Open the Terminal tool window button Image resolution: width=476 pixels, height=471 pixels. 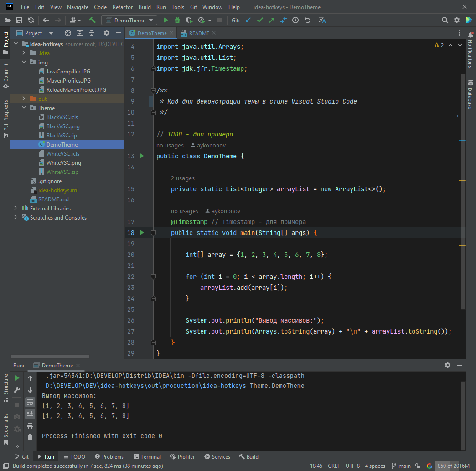147,457
